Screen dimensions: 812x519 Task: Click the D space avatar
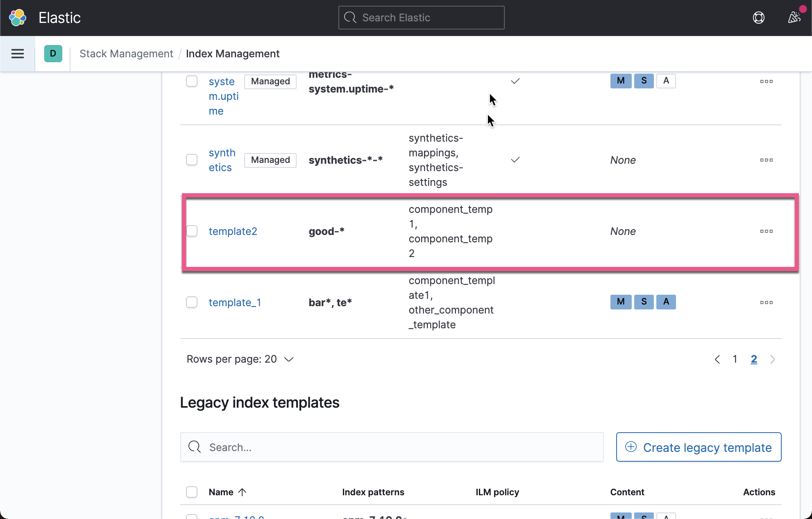53,53
